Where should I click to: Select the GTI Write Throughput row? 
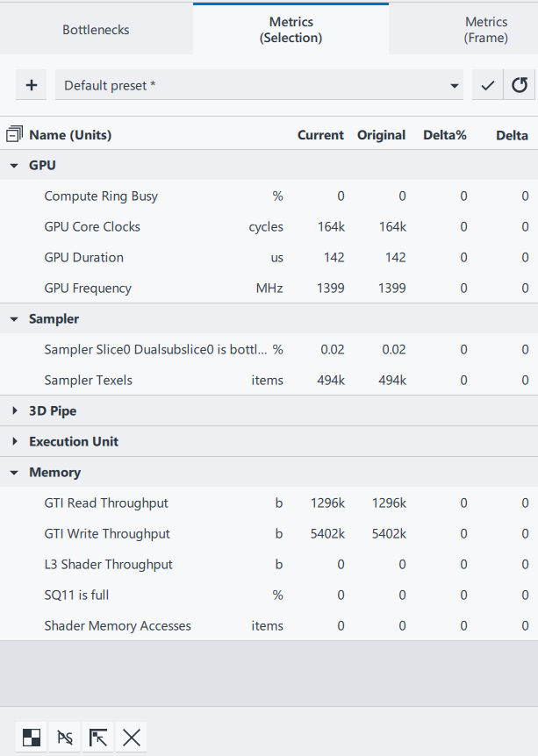point(107,534)
